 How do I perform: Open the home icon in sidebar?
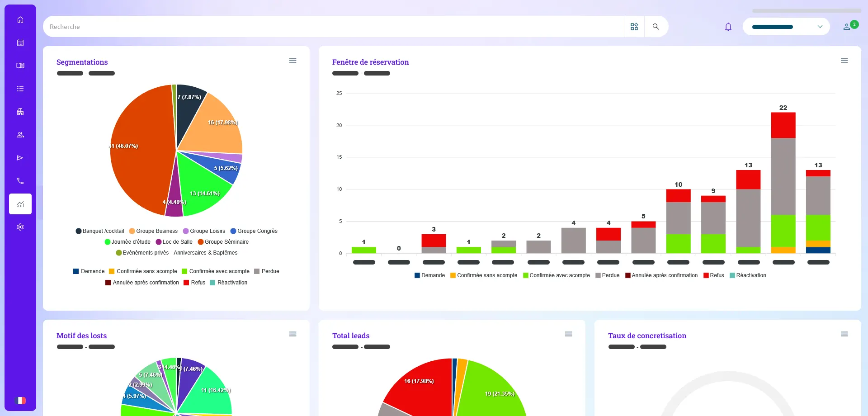tap(20, 19)
